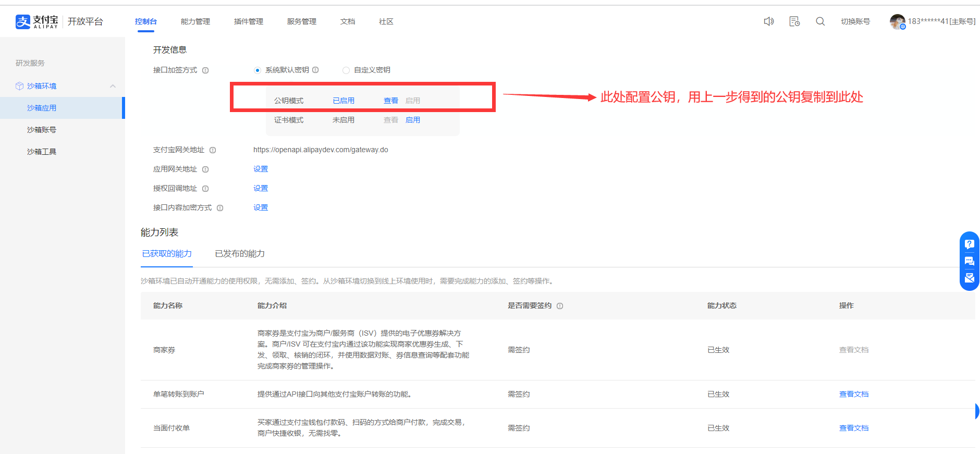Viewport: 980px width, 454px height.
Task: Click info icon next to 应用网关地址
Action: 205,169
